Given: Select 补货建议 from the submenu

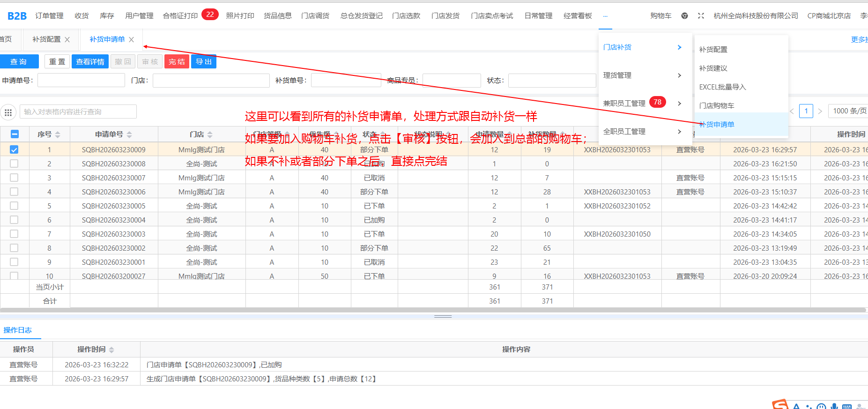Looking at the screenshot, I should point(713,68).
